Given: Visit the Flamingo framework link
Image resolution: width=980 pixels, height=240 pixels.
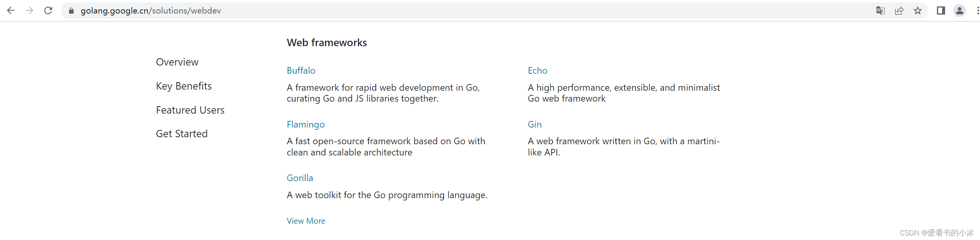Looking at the screenshot, I should [306, 124].
